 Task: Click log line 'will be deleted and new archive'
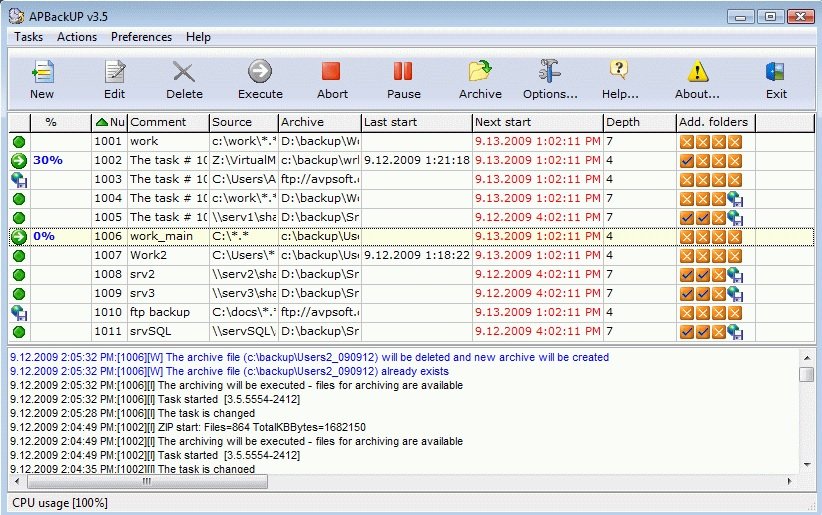(x=309, y=358)
